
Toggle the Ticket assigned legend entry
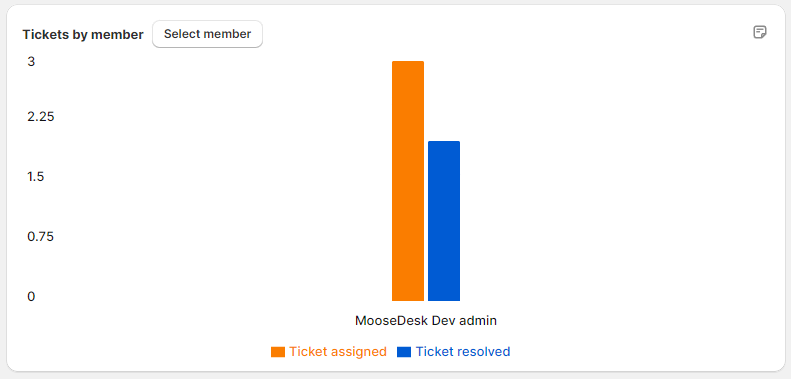(329, 352)
